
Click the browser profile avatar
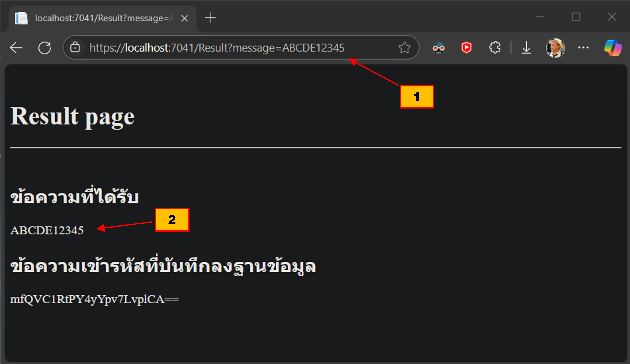pos(556,47)
